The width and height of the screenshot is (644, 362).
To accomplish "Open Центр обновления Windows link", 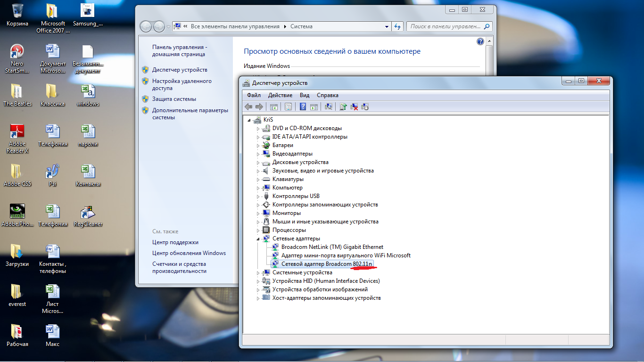I will click(x=189, y=253).
